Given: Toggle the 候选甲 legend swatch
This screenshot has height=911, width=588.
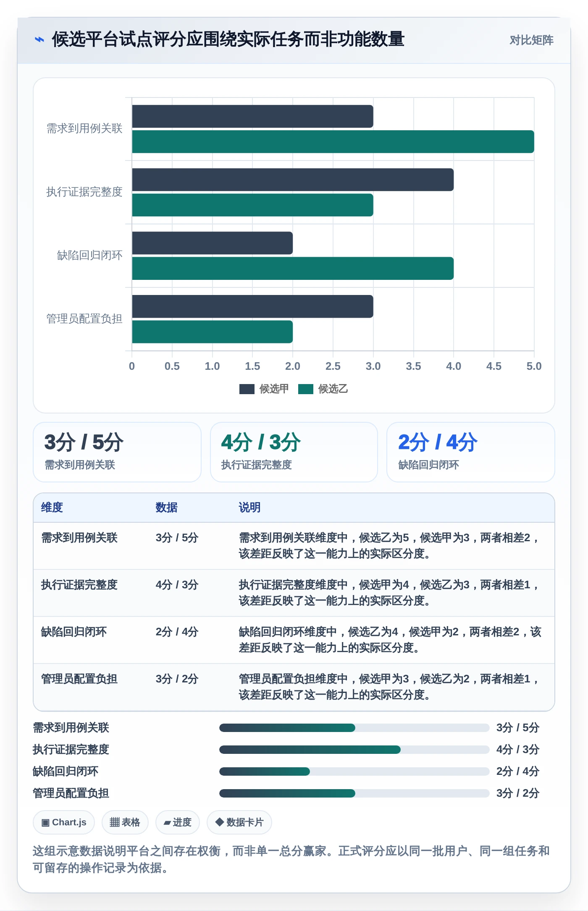Looking at the screenshot, I should point(247,389).
